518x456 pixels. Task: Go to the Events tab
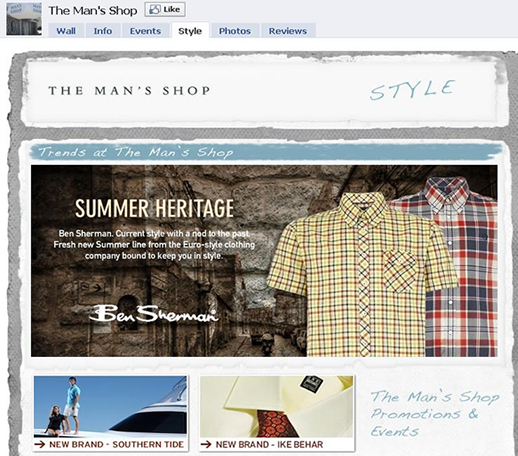(145, 31)
